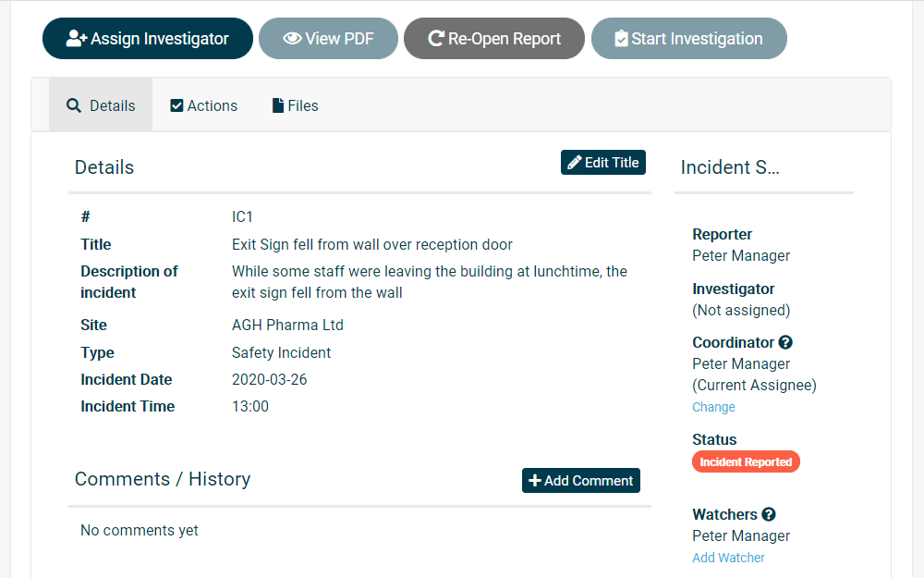The height and width of the screenshot is (578, 924).
Task: Click the incident time 13:00
Action: tap(249, 406)
